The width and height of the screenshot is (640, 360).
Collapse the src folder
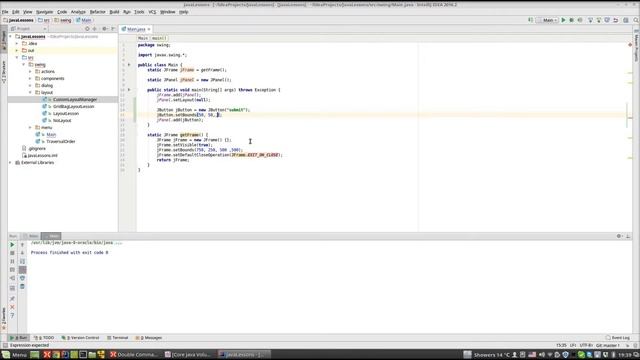point(17,58)
